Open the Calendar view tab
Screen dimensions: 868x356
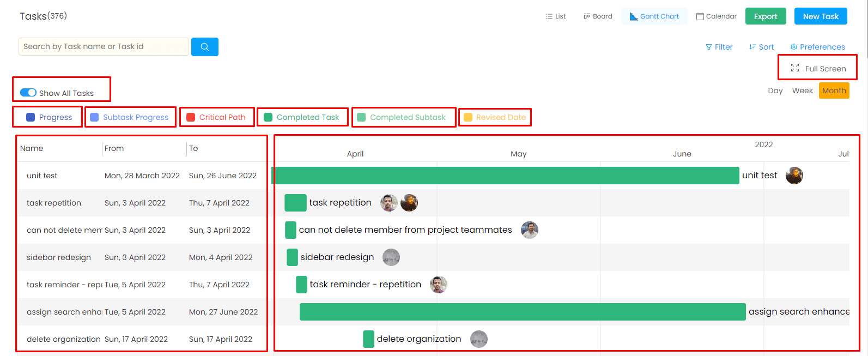(x=717, y=16)
